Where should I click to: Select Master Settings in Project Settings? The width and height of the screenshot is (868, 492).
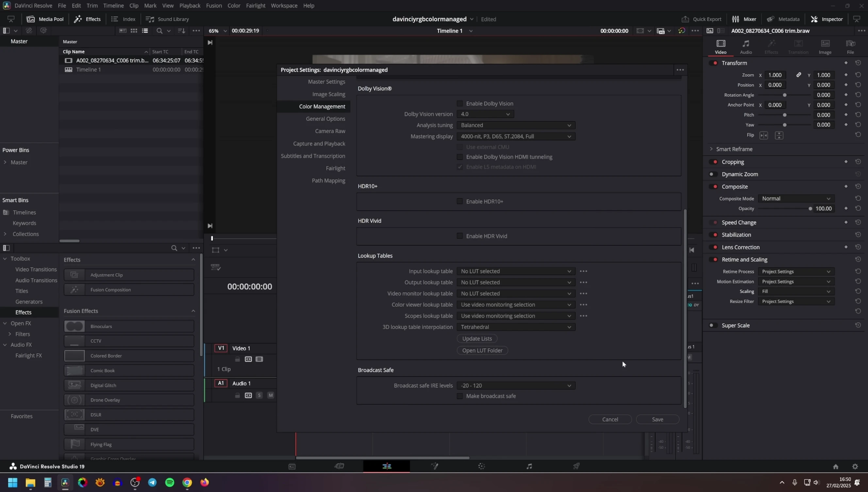(x=326, y=82)
